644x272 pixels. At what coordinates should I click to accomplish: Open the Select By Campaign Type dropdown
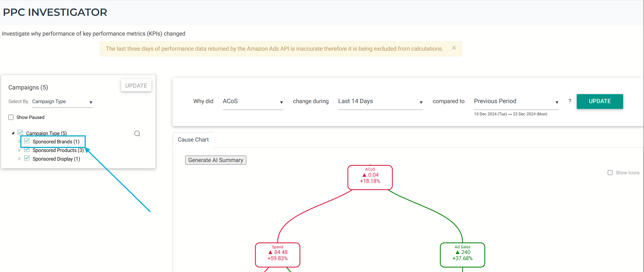pyautogui.click(x=63, y=102)
